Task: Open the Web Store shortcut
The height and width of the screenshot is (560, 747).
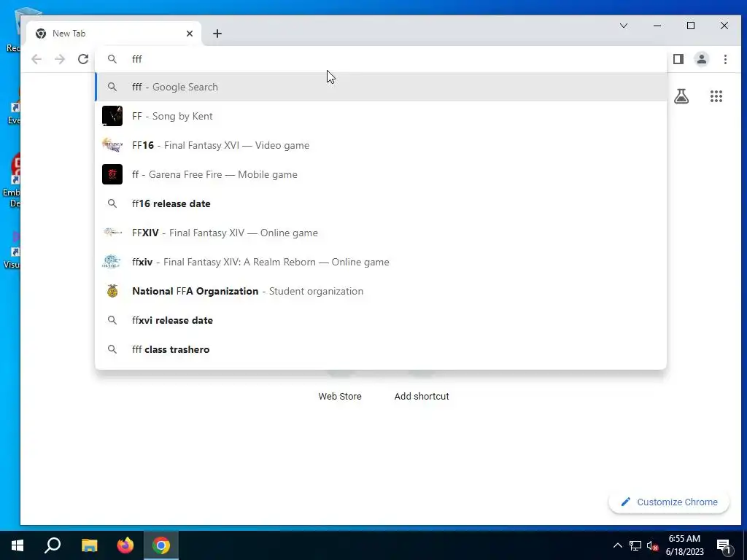Action: point(340,396)
